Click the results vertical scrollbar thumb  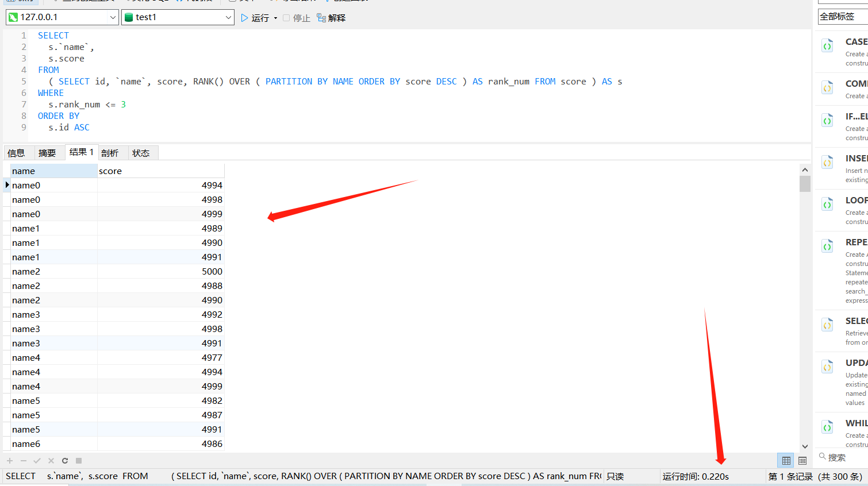805,183
